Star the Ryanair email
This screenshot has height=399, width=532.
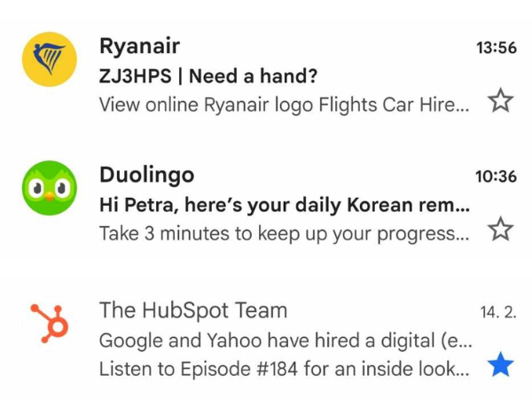[x=501, y=102]
